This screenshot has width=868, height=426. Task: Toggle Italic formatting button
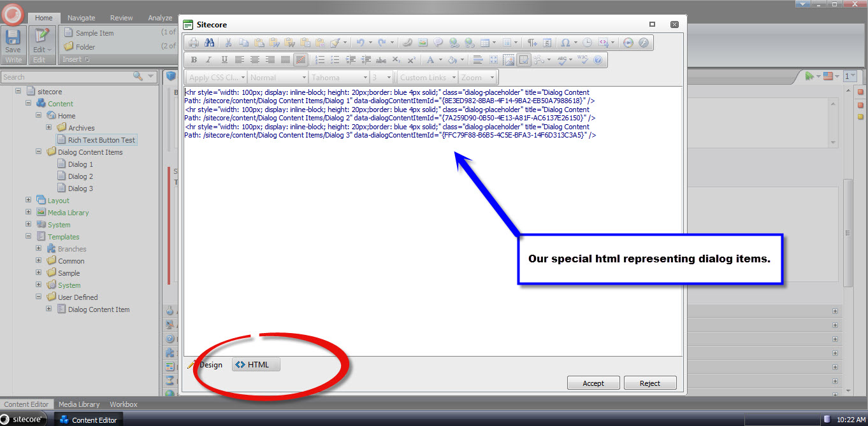tap(208, 60)
